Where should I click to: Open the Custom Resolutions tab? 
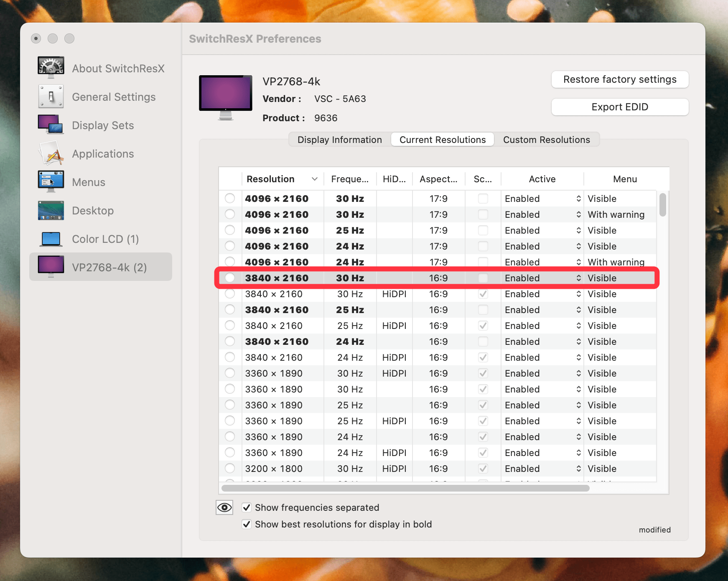(x=547, y=140)
